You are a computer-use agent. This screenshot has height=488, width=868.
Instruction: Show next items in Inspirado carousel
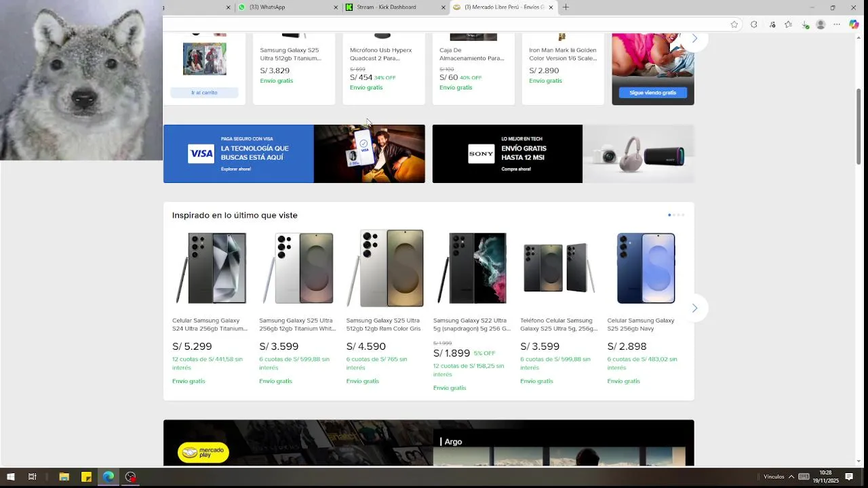[x=694, y=308]
